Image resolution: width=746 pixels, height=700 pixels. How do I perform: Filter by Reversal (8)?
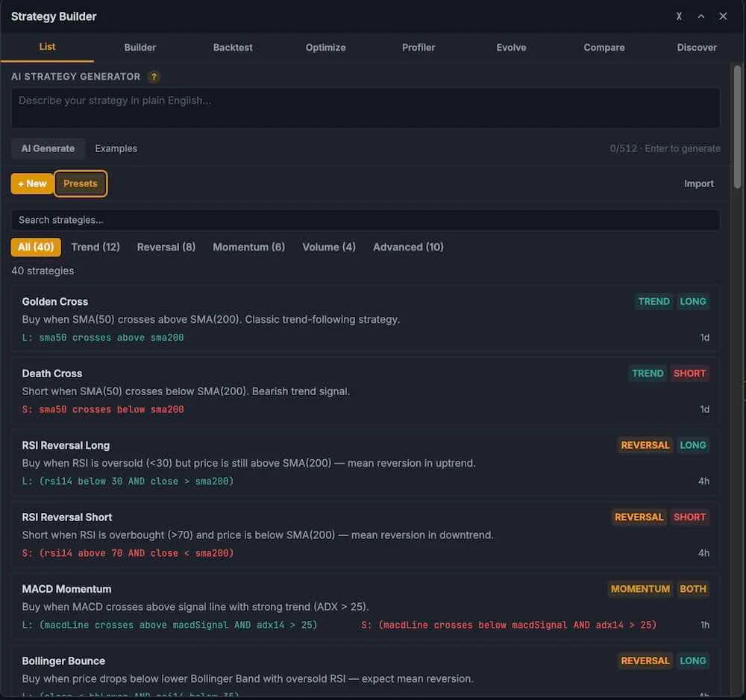coord(166,247)
